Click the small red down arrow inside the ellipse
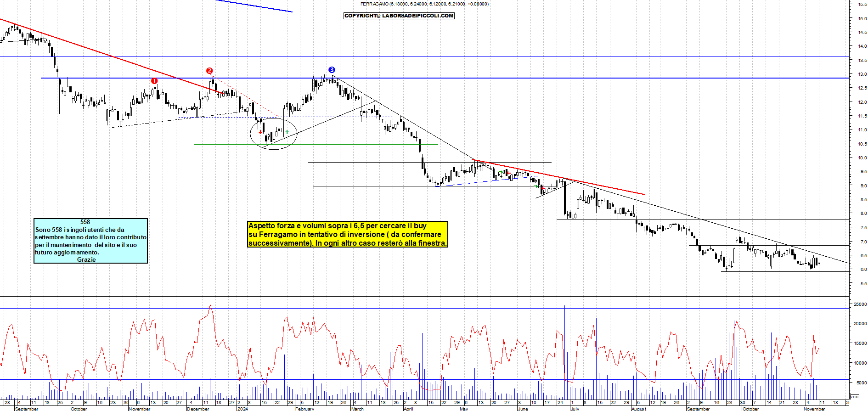This screenshot has height=411, width=868. tap(260, 132)
